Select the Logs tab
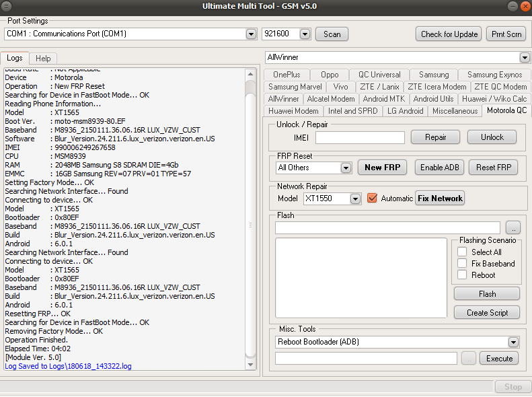This screenshot has width=532, height=397. point(15,58)
